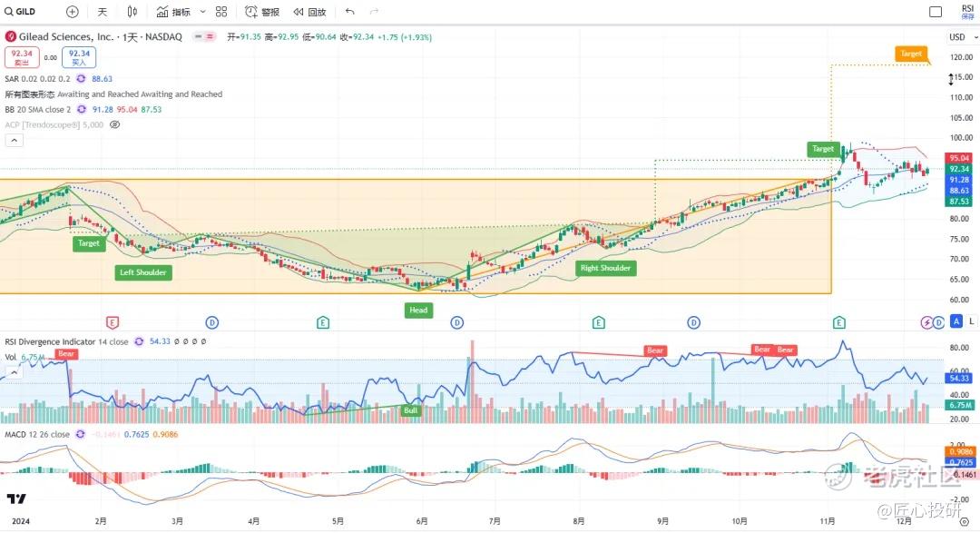Click the refresh icon beside SAR
This screenshot has height=533, width=980.
pyautogui.click(x=82, y=79)
